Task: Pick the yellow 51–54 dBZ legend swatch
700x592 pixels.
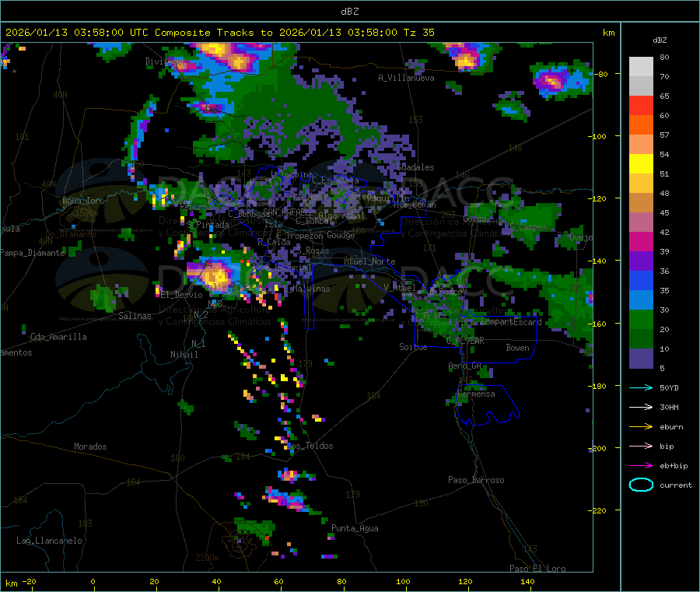Action: tap(641, 164)
